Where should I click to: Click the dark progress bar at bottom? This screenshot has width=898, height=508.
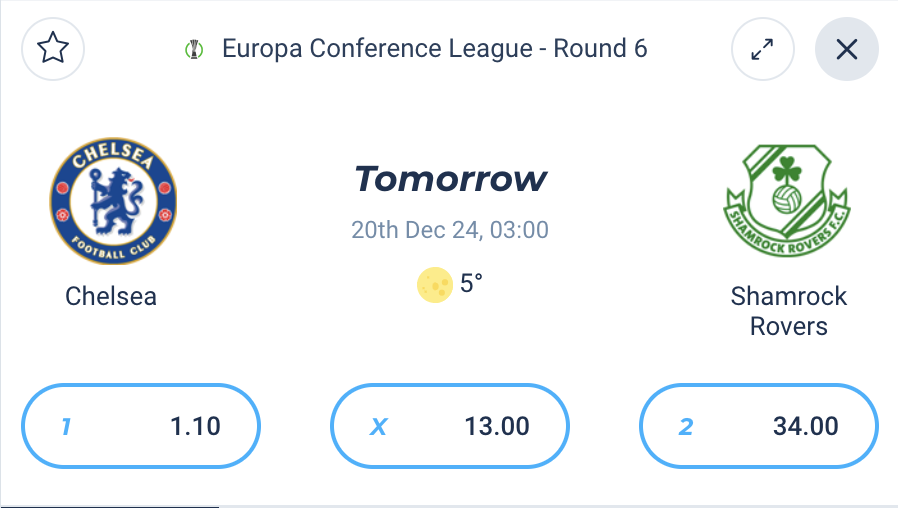(109, 506)
